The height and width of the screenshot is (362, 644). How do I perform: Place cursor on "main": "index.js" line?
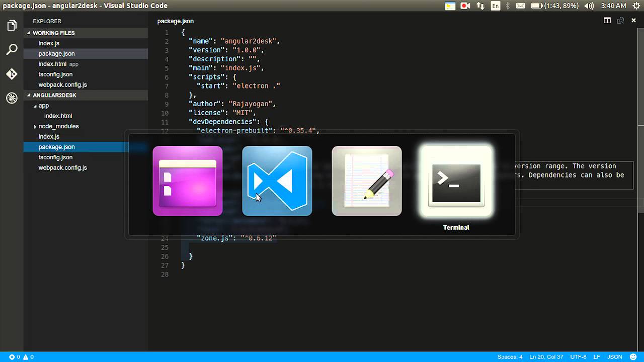(226, 68)
